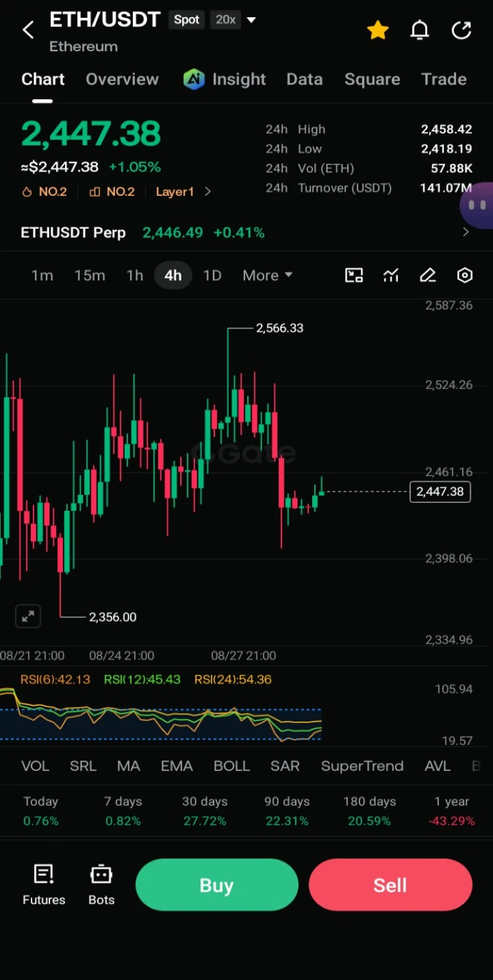Tap the 1 year -43.29% performance
Viewport: 493px width, 980px height.
point(452,811)
